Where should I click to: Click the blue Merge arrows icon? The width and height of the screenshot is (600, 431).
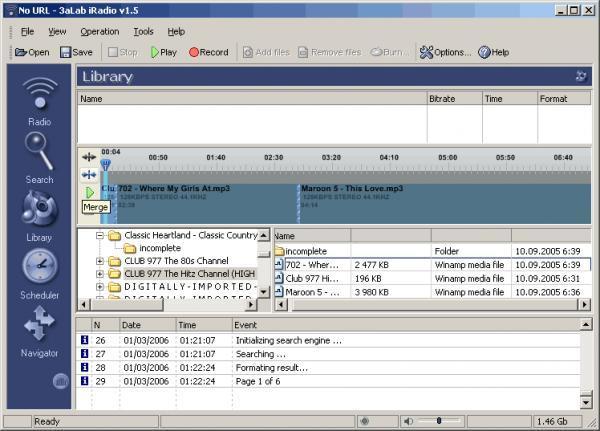tap(89, 175)
